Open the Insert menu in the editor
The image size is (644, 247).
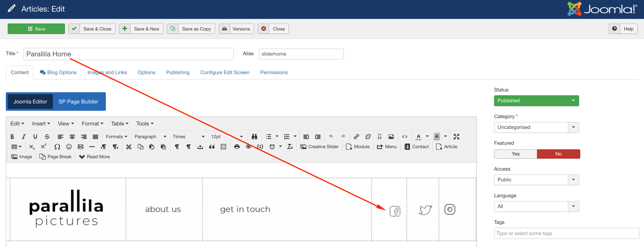(x=41, y=124)
